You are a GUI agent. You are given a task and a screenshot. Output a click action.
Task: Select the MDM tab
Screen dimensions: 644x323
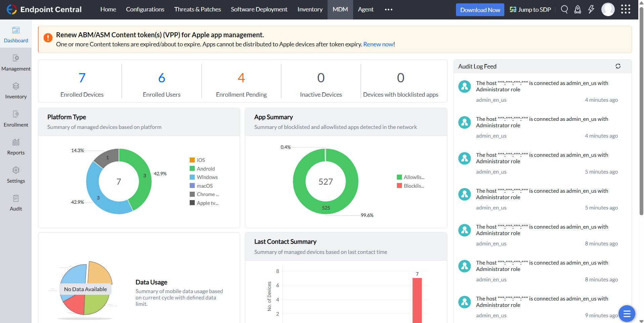(x=340, y=9)
